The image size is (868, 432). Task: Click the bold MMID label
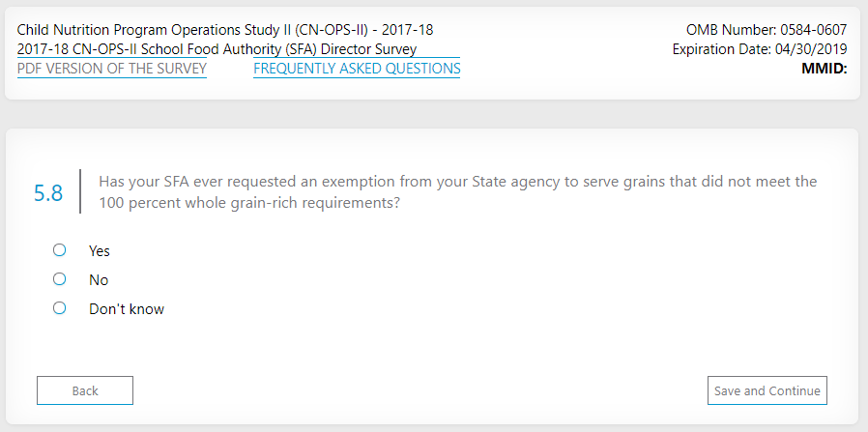[824, 69]
